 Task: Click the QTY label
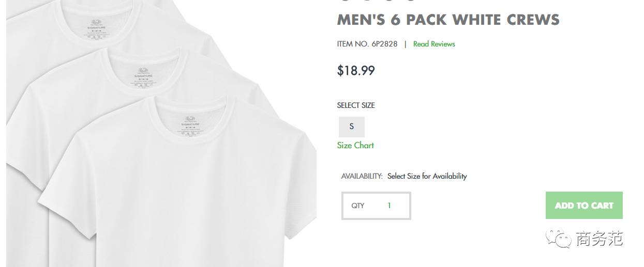pos(358,206)
